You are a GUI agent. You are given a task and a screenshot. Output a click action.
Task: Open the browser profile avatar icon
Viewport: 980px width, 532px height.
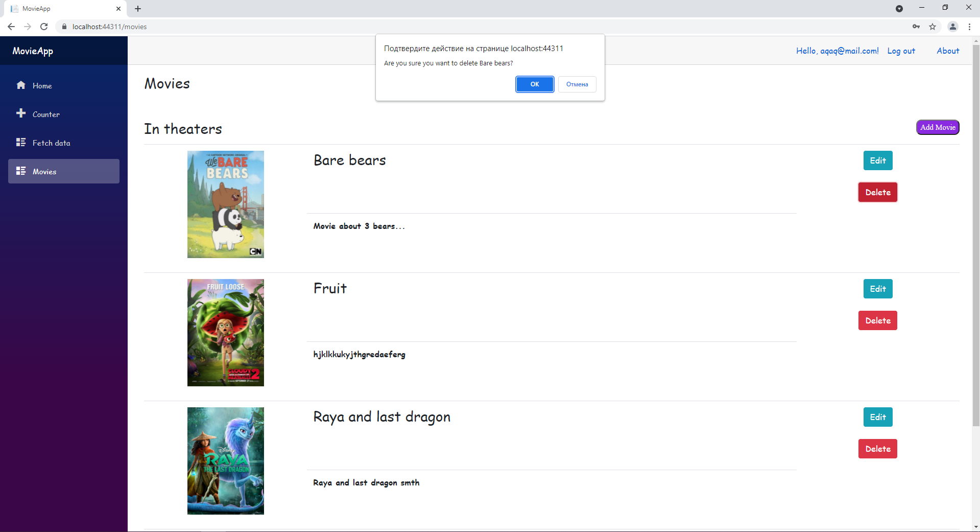(x=953, y=27)
